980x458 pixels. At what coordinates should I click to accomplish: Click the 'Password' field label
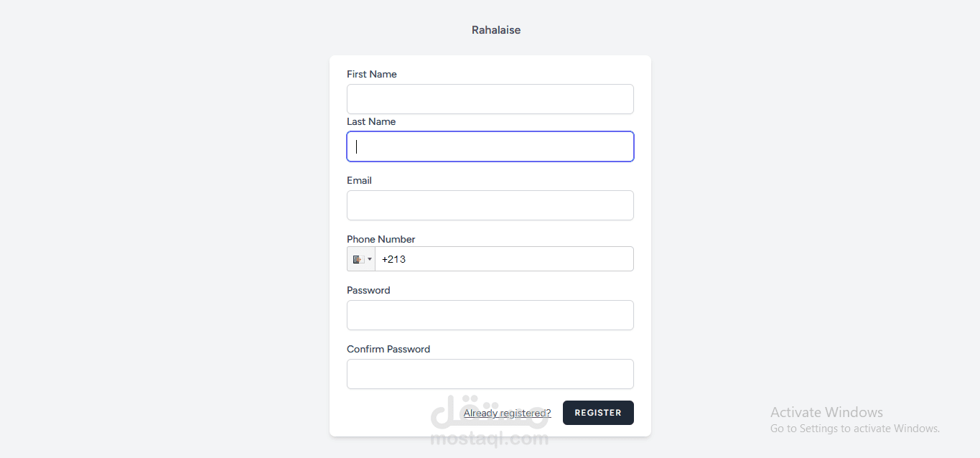pyautogui.click(x=368, y=290)
